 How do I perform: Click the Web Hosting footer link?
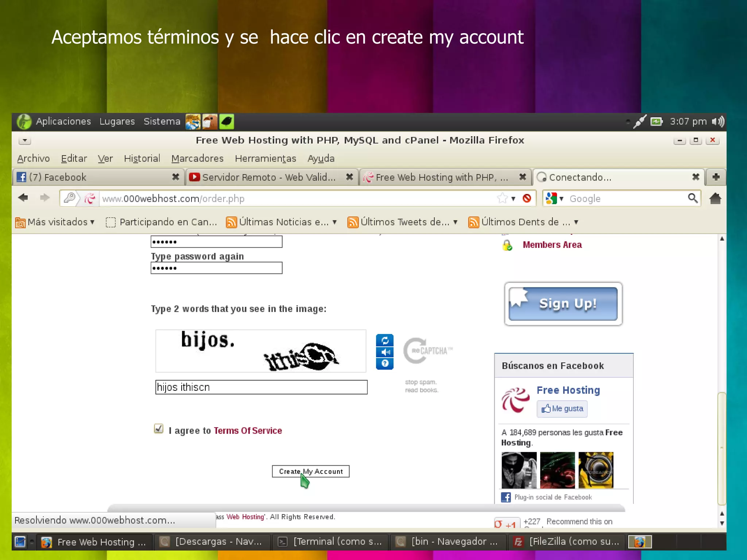click(x=245, y=517)
